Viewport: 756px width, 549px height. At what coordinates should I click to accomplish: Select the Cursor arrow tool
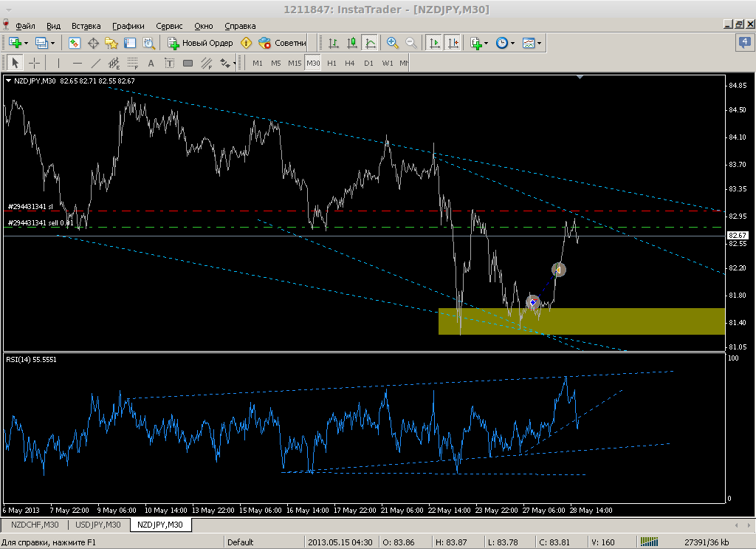pos(15,63)
